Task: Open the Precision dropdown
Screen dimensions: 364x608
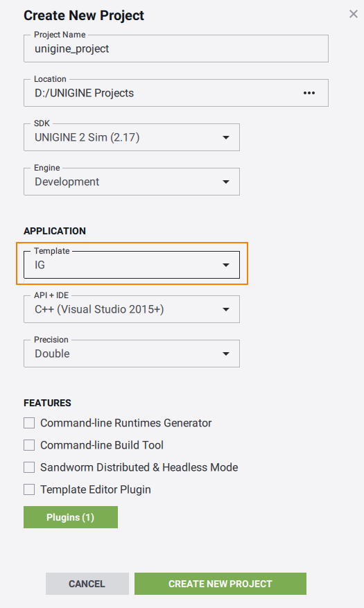Action: coord(132,354)
